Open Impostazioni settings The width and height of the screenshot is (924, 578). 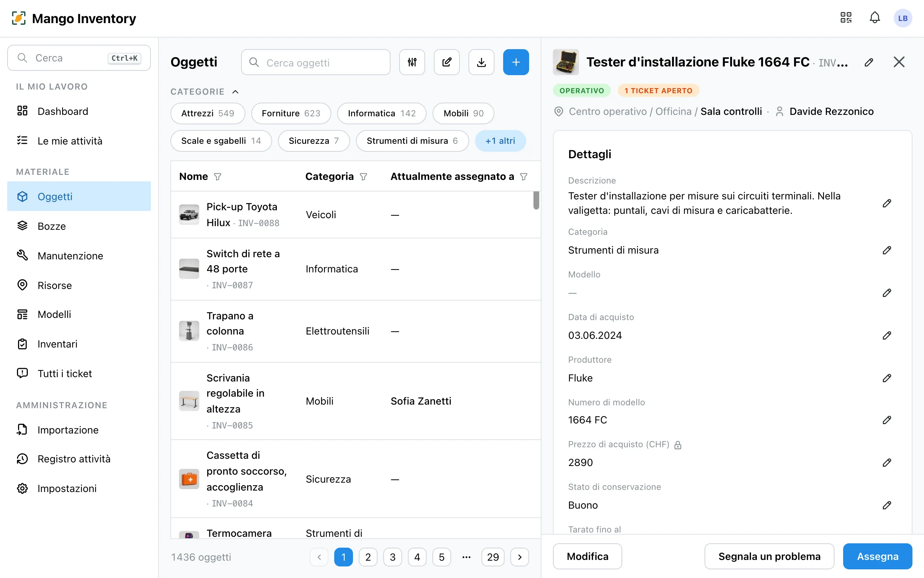tap(79, 488)
